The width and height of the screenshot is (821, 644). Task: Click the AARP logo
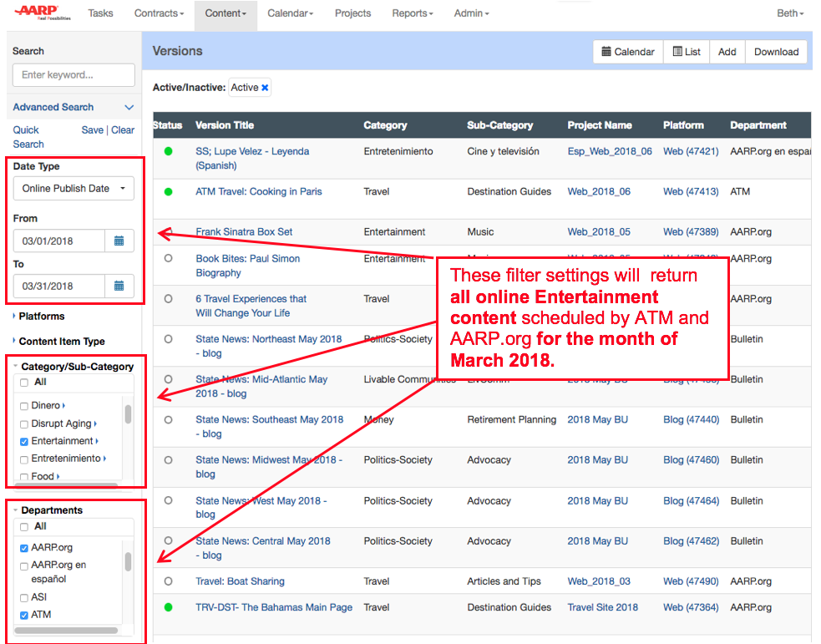[x=43, y=13]
